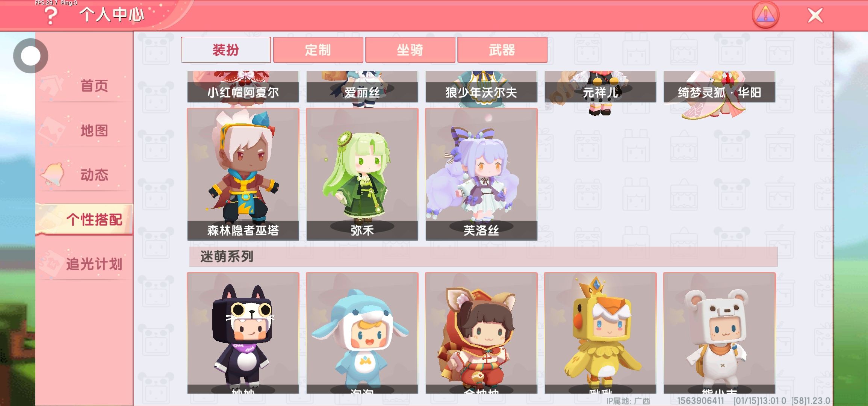Select the 森林隐者巫塔 skin
Viewport: 868px width, 406px height.
tap(243, 174)
